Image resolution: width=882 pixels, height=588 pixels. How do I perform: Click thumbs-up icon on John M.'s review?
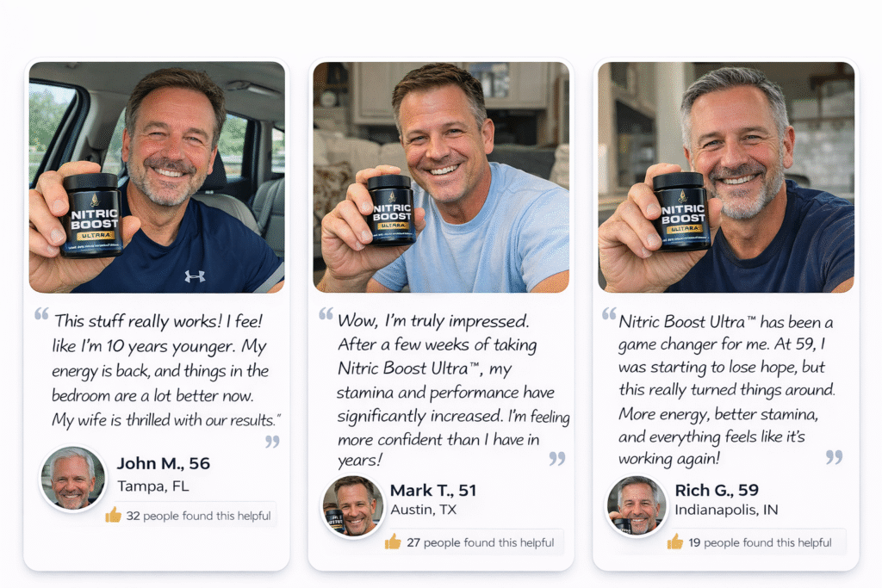click(113, 514)
